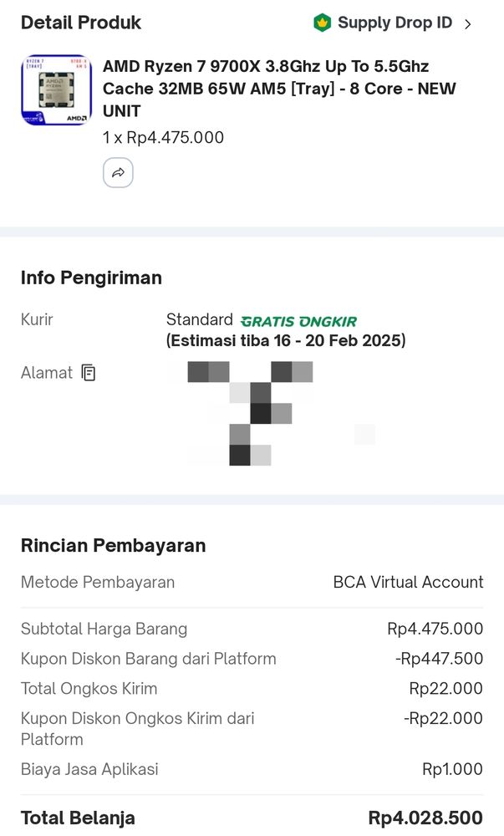Tap the item price 1 x Rp4.475.000

click(x=163, y=138)
